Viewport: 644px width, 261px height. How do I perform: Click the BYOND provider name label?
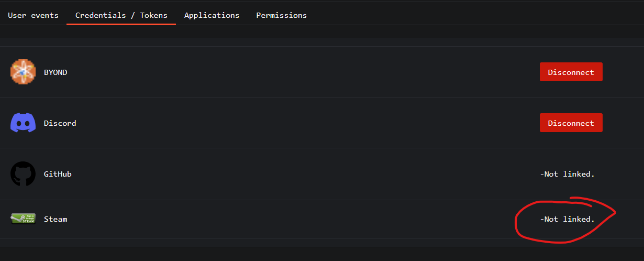55,72
